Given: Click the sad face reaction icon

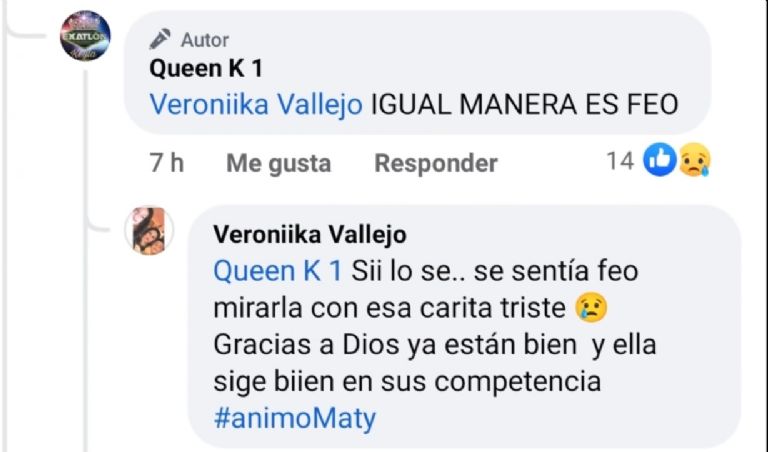Looking at the screenshot, I should [x=694, y=160].
